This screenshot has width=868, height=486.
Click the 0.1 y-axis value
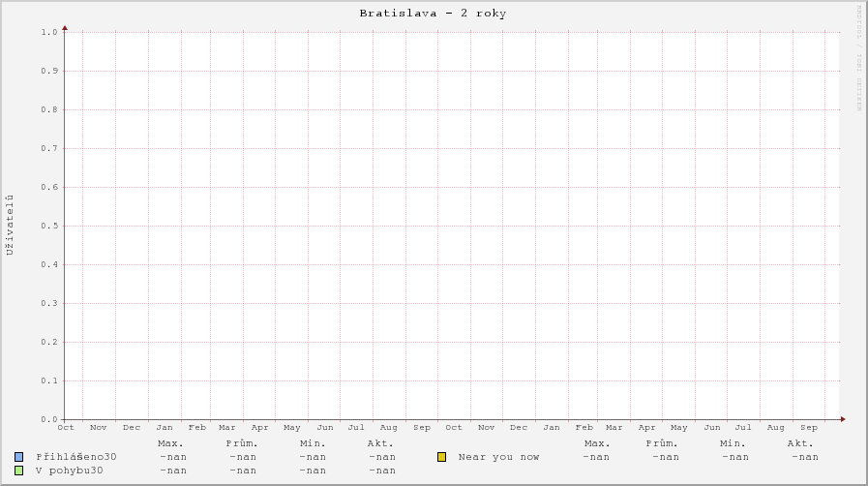pyautogui.click(x=49, y=380)
